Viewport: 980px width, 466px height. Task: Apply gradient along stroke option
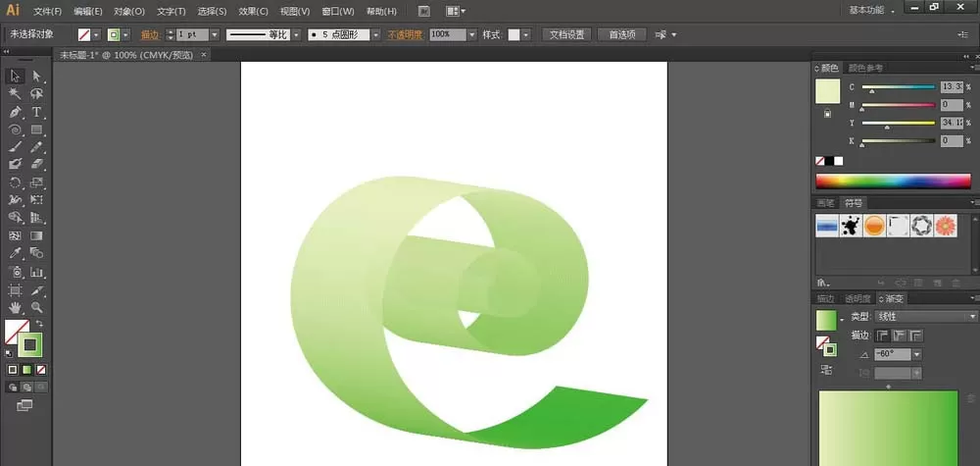[899, 336]
